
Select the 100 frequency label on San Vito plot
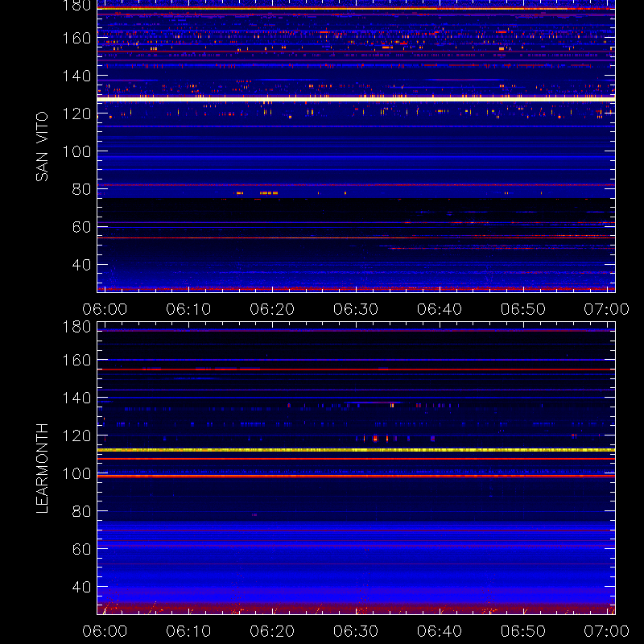[x=76, y=151]
